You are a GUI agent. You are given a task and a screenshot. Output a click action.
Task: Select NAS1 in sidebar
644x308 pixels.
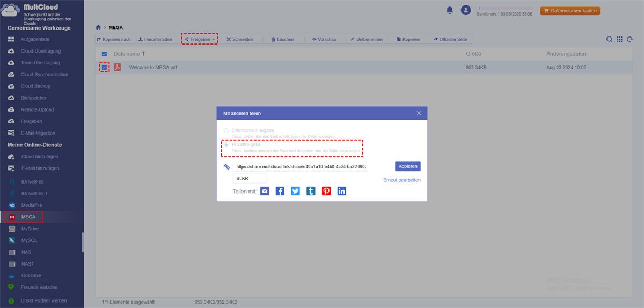tap(27, 264)
